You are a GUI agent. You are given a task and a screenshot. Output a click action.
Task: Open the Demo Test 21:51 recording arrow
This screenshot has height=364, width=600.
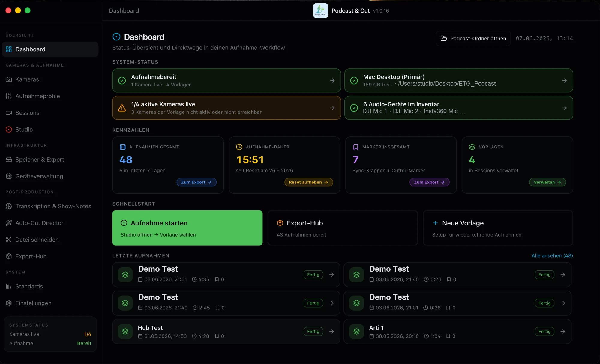click(331, 275)
